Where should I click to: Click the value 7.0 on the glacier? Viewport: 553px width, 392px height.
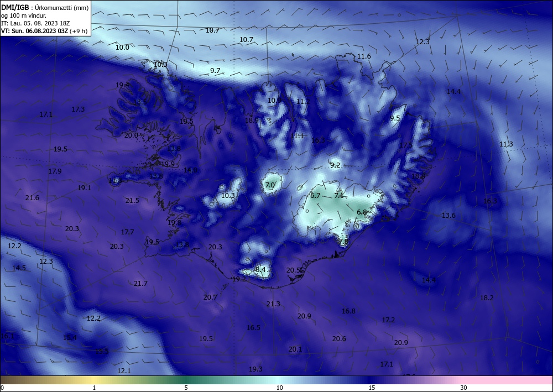pyautogui.click(x=270, y=185)
